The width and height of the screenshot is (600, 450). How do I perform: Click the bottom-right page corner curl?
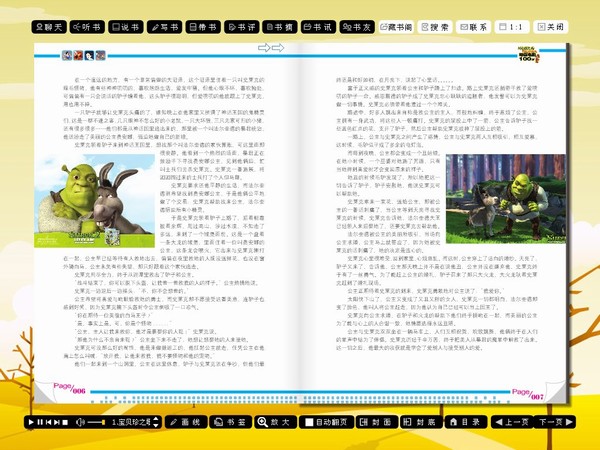point(557,391)
